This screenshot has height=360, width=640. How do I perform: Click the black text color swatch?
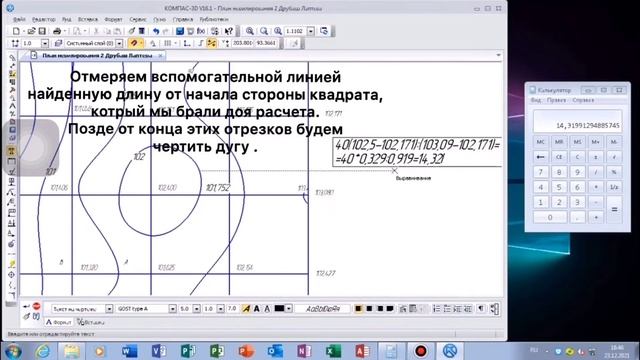[279, 309]
